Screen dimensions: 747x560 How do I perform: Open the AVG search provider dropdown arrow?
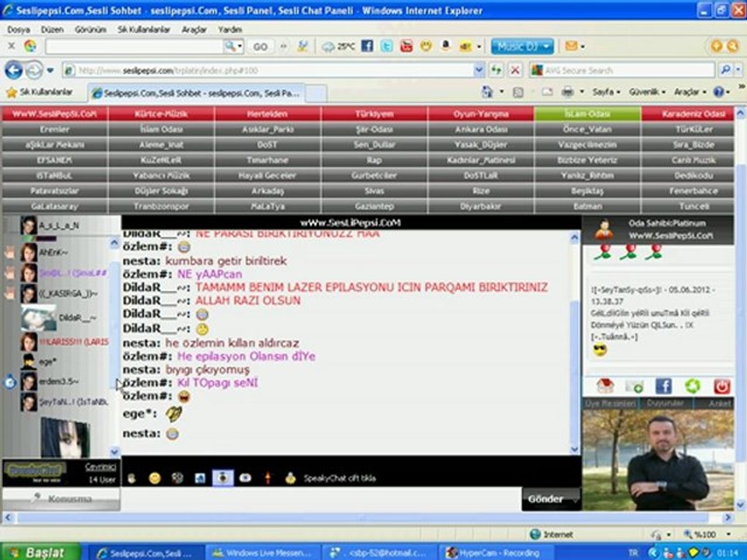(738, 70)
